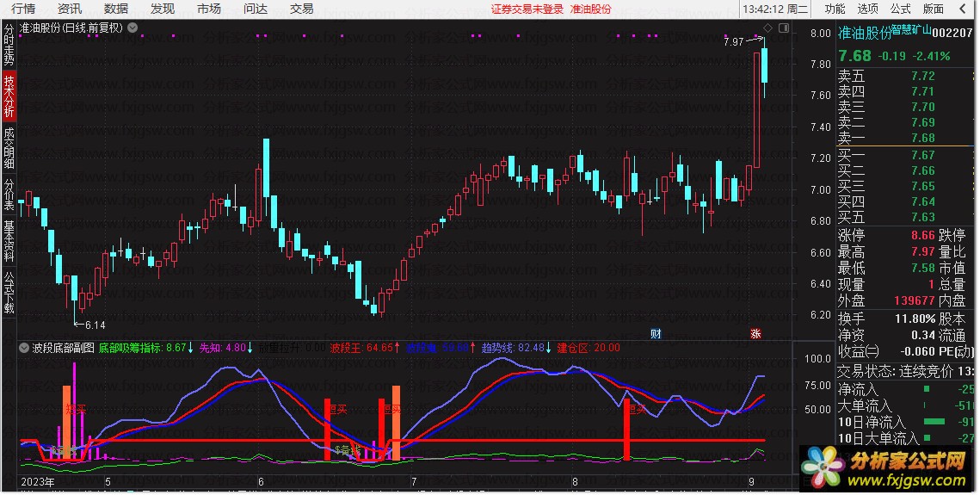Click current price 7.68
This screenshot has height=495, width=980.
point(854,56)
